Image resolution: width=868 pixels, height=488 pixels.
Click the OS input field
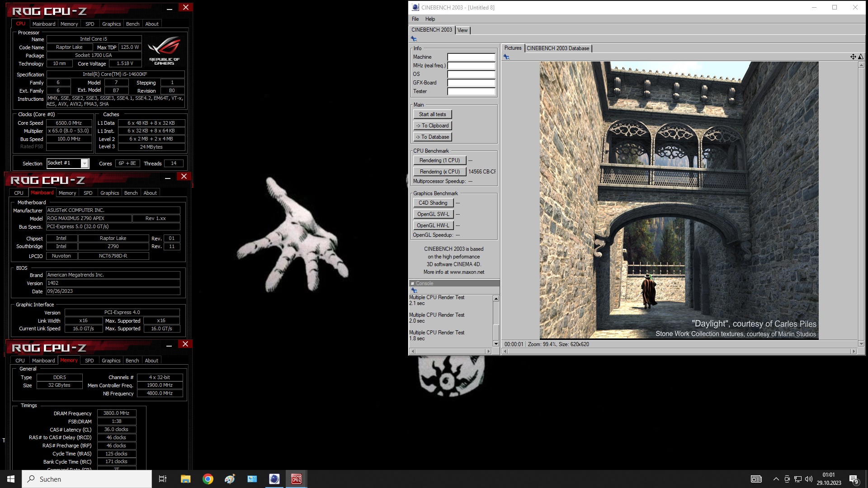tap(471, 74)
